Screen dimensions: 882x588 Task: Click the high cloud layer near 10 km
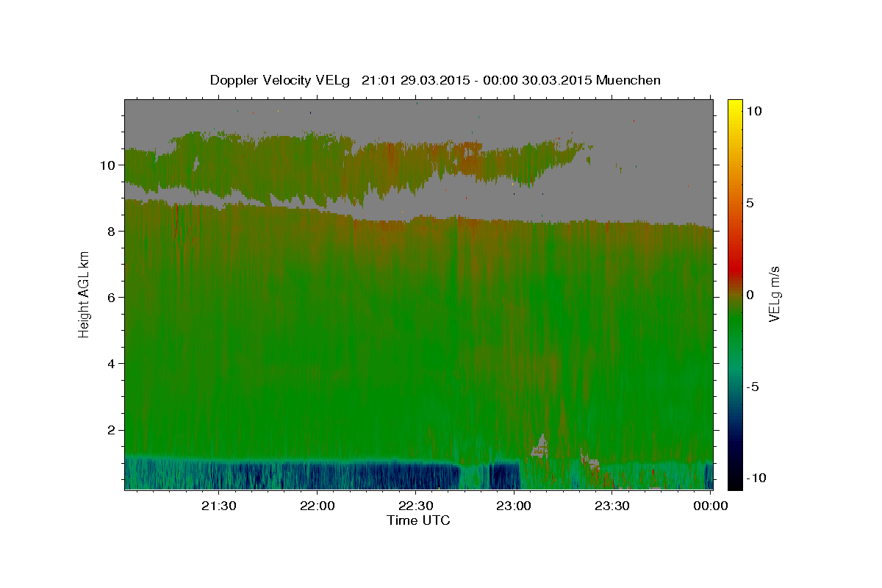click(353, 165)
